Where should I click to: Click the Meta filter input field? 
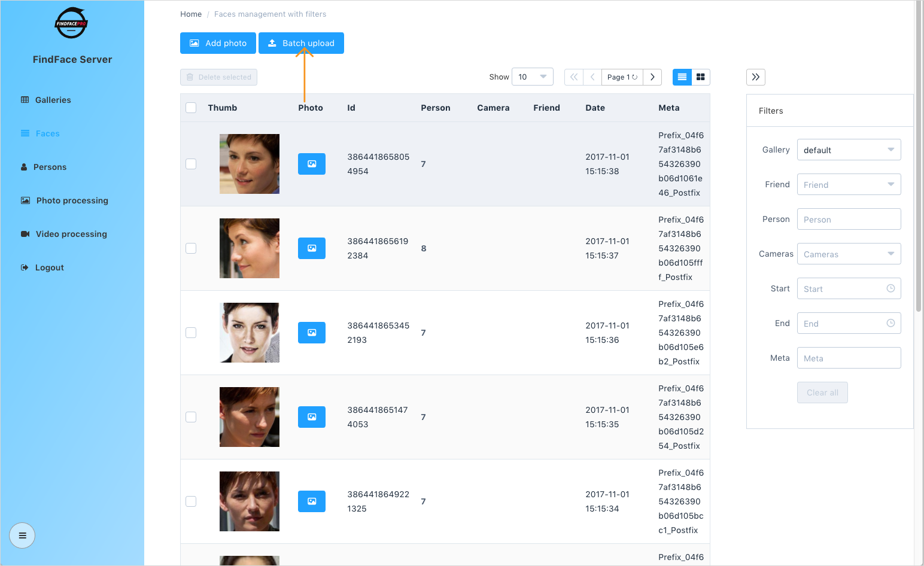point(849,358)
